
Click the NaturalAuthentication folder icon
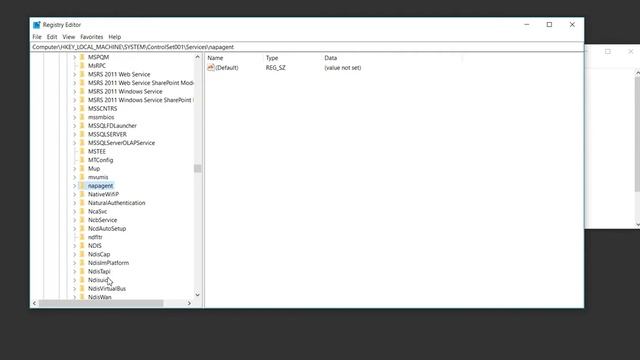tap(82, 203)
